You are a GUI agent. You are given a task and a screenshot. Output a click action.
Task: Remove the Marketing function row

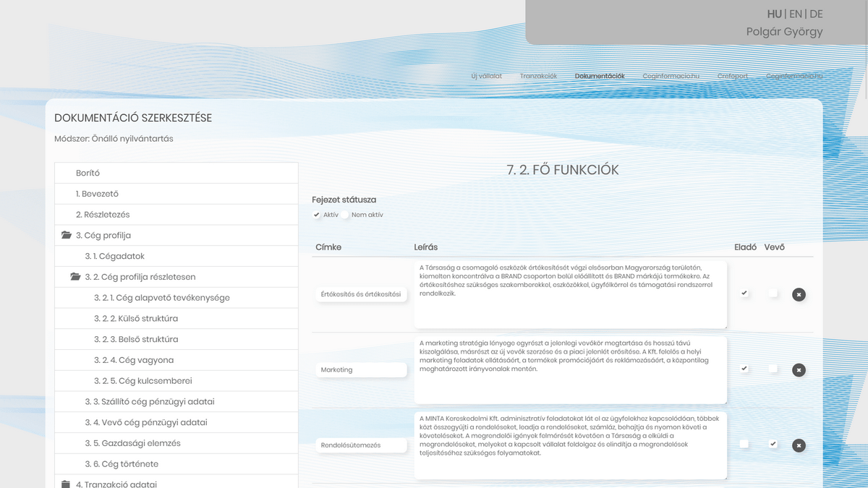point(799,370)
